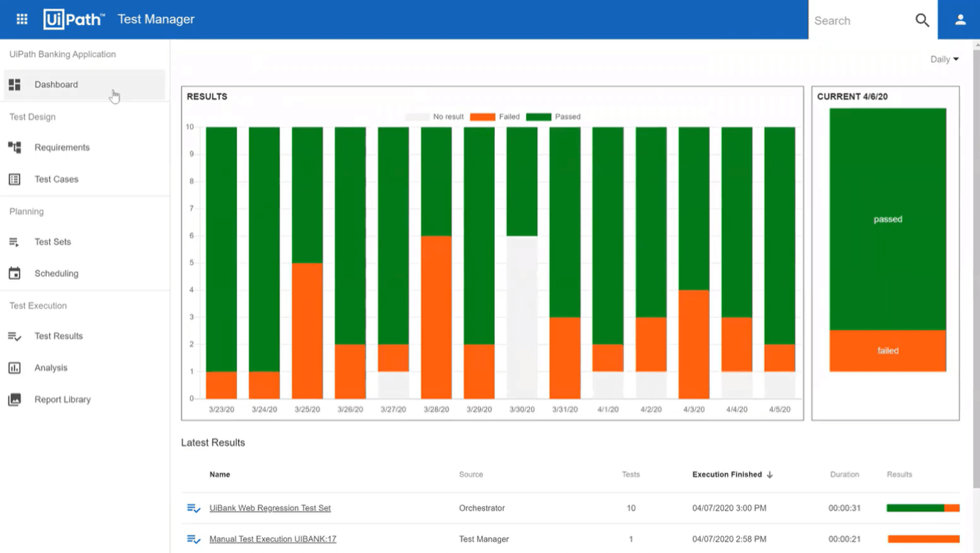980x553 pixels.
Task: Click the 3/25/20 failed bar segment
Action: pos(308,331)
